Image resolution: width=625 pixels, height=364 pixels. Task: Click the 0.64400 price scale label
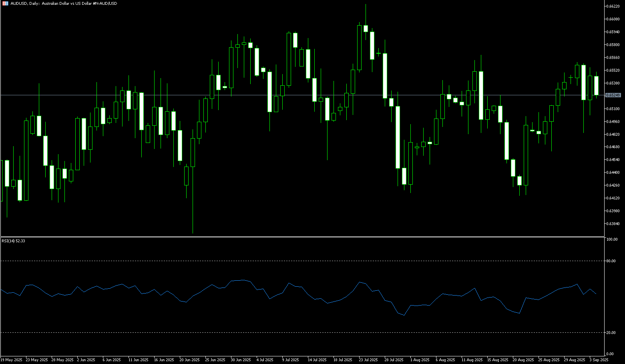[x=613, y=172]
